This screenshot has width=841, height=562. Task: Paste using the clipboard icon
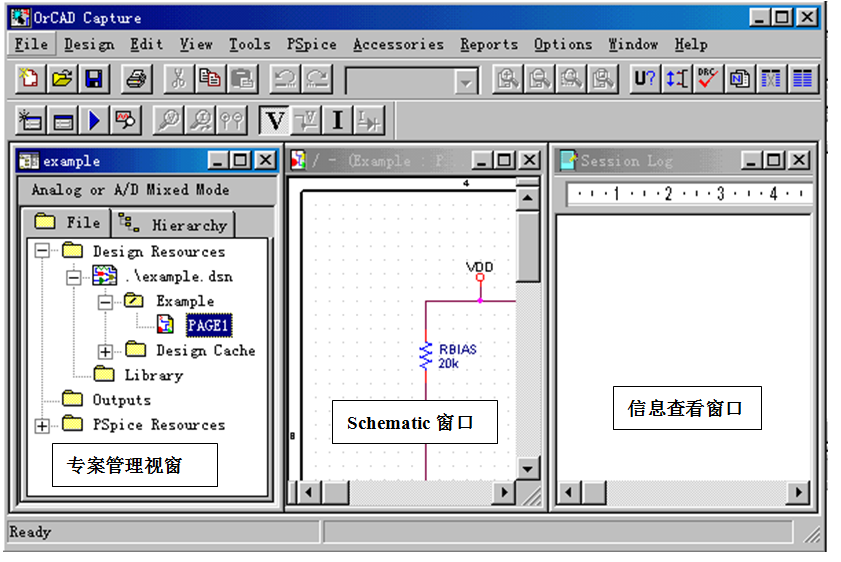[242, 79]
